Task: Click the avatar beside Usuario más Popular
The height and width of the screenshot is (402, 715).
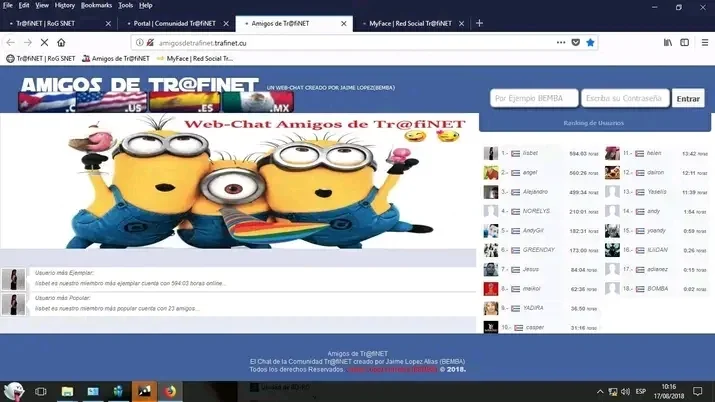Action: click(13, 304)
